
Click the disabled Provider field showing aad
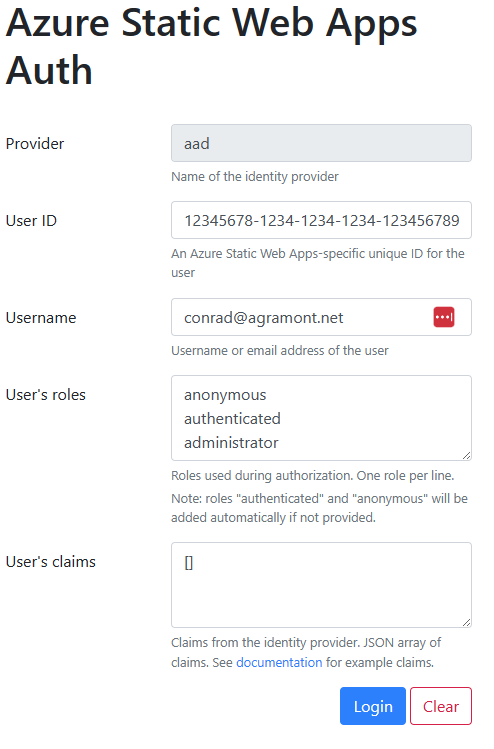(321, 143)
